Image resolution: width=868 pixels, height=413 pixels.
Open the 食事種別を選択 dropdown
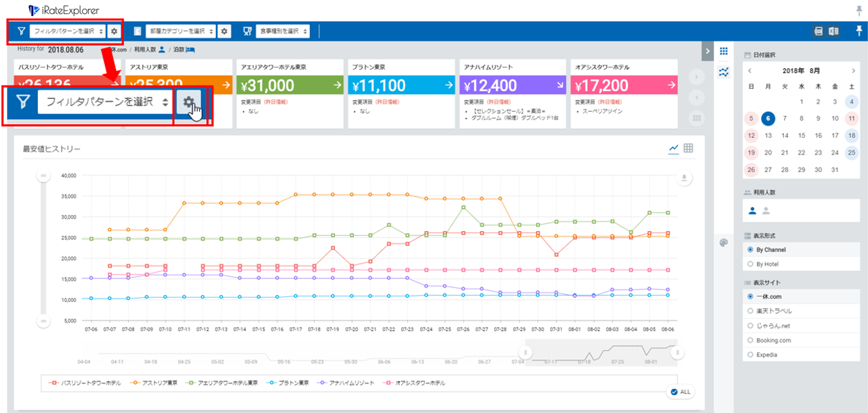pos(282,31)
